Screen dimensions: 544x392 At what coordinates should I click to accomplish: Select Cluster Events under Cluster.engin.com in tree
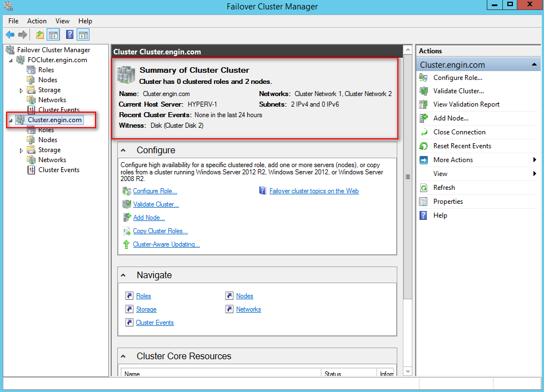(59, 170)
